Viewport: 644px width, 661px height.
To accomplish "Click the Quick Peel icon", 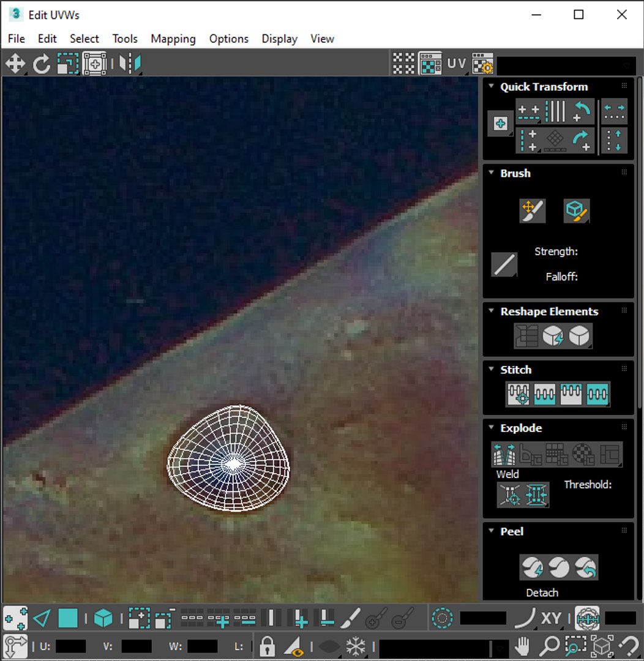I will tap(532, 567).
